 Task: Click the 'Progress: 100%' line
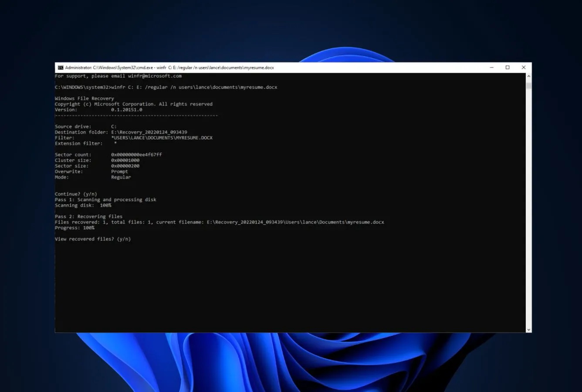(74, 228)
